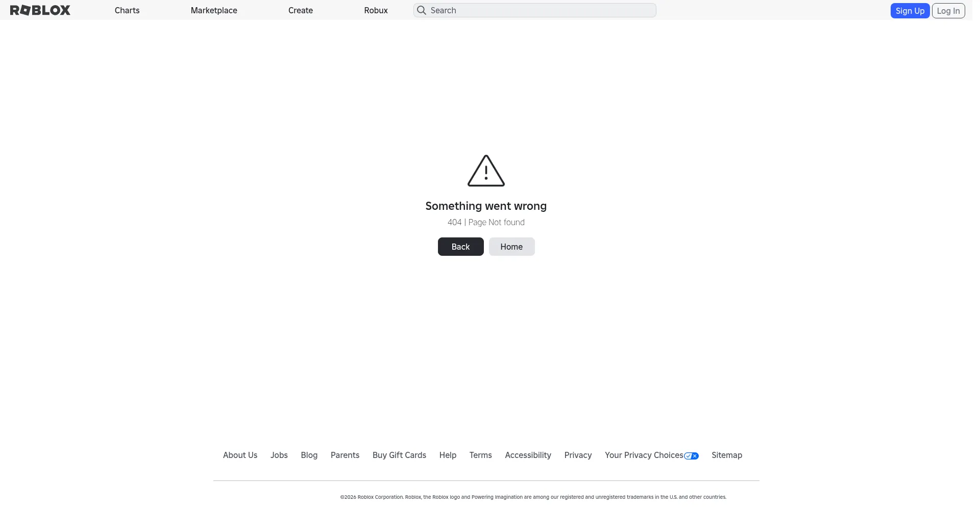Click the warning triangle icon
The image size is (980, 507).
[486, 171]
